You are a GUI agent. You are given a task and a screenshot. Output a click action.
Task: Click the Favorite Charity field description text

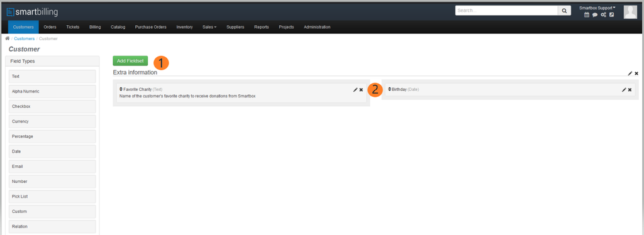tap(187, 96)
